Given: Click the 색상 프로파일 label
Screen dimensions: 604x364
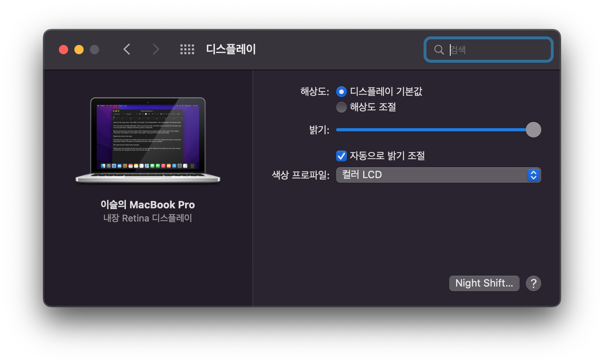Looking at the screenshot, I should click(300, 175).
